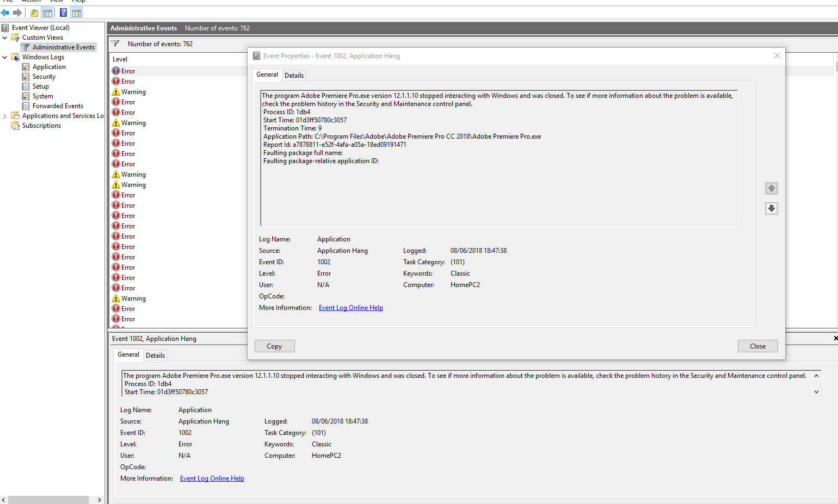838x504 pixels.
Task: Click the Logged date 08/06/2018 18:47:38 in dialog
Action: click(478, 251)
